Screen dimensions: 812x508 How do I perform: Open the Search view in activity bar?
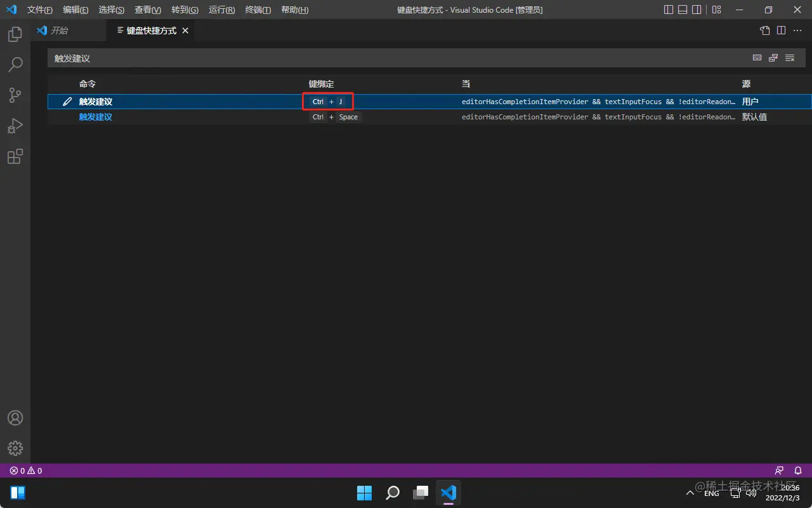15,65
